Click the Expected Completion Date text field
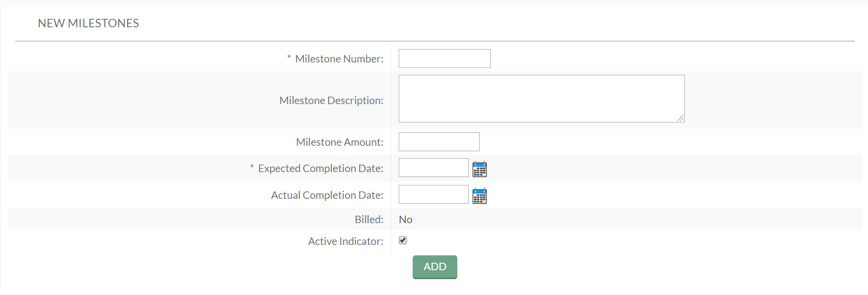Viewport: 868px width, 295px height. 434,168
